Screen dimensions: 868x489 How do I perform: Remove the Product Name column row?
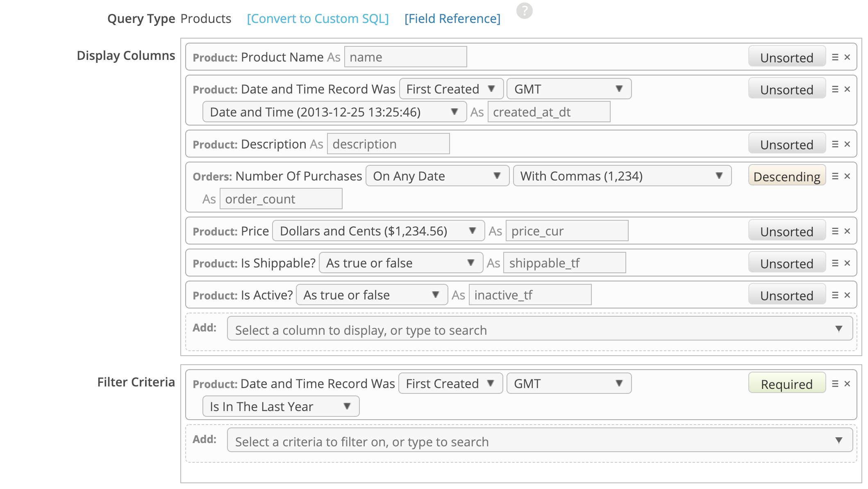coord(848,57)
